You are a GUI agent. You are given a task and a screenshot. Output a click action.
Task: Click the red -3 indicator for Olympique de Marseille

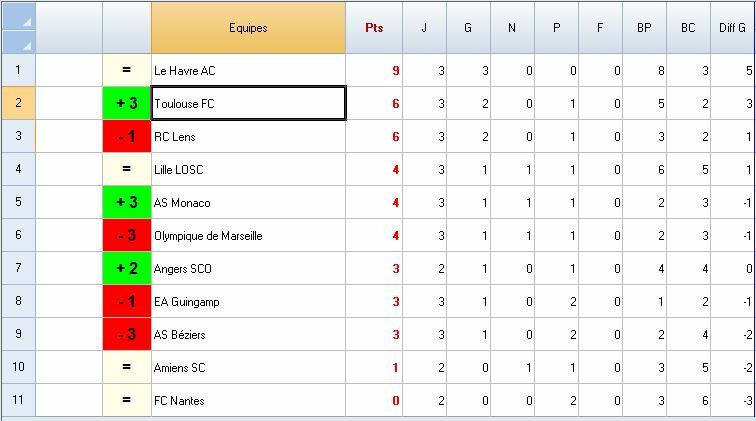pos(127,236)
